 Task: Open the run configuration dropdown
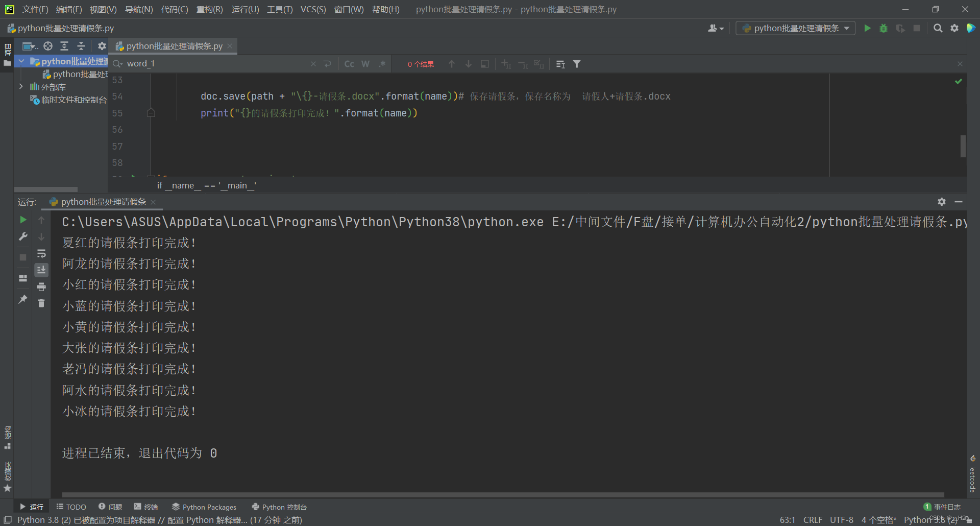(x=795, y=28)
